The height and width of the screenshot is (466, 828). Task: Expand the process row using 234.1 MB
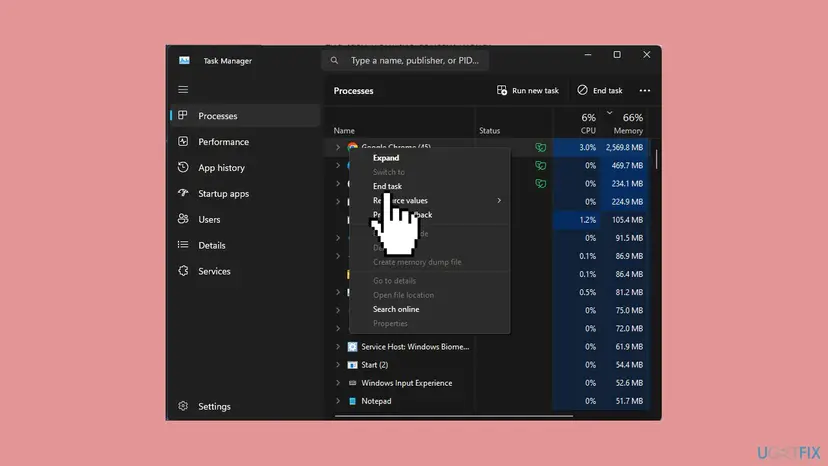(338, 183)
